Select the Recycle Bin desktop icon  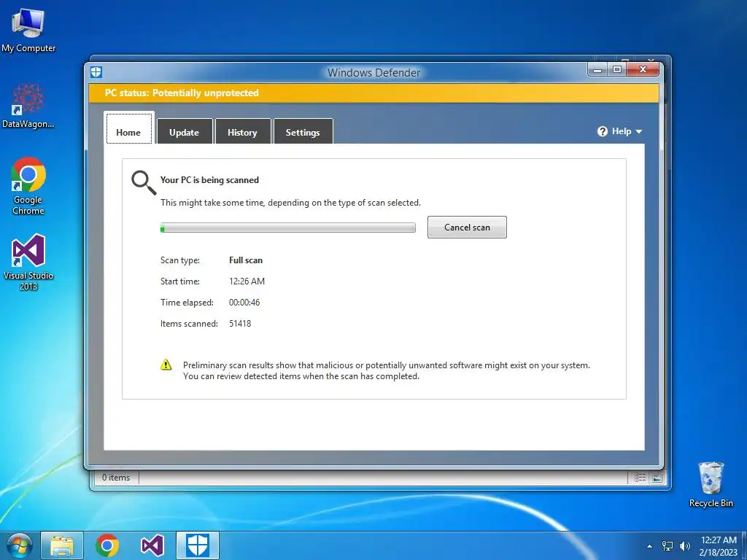[711, 484]
